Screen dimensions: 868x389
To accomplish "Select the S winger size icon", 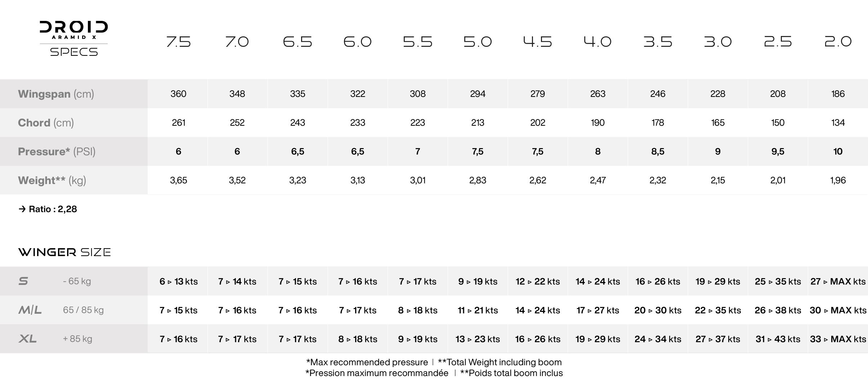I will click(23, 281).
